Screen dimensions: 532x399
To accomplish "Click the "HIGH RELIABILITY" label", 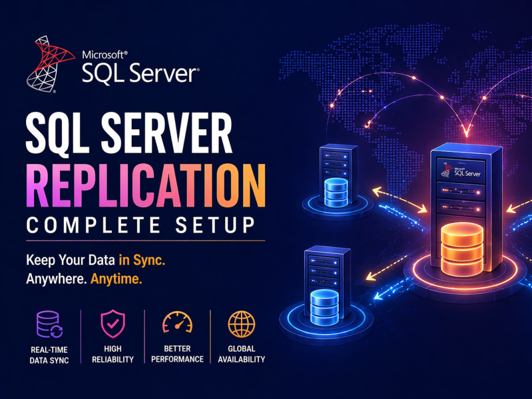I will pos(113,354).
